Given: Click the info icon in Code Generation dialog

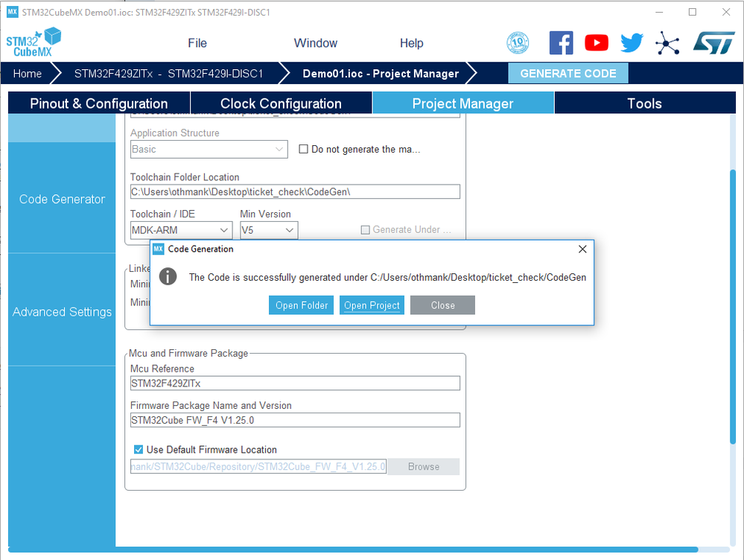Looking at the screenshot, I should click(x=168, y=276).
